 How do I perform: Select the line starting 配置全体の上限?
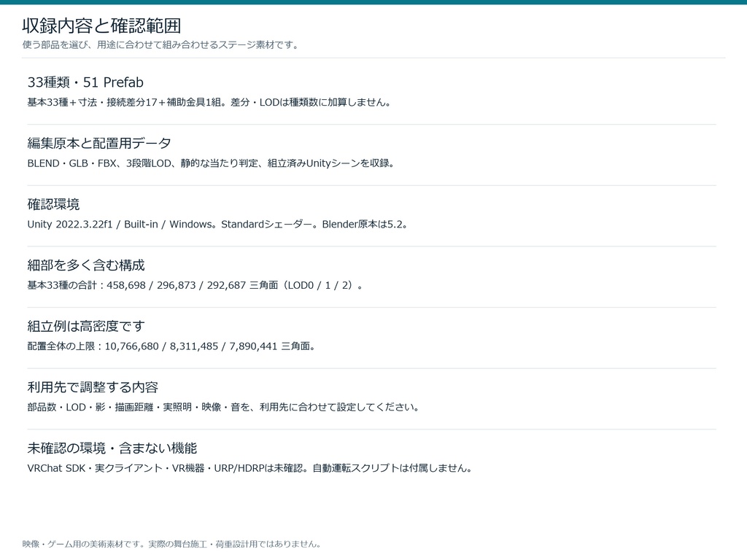tap(171, 346)
